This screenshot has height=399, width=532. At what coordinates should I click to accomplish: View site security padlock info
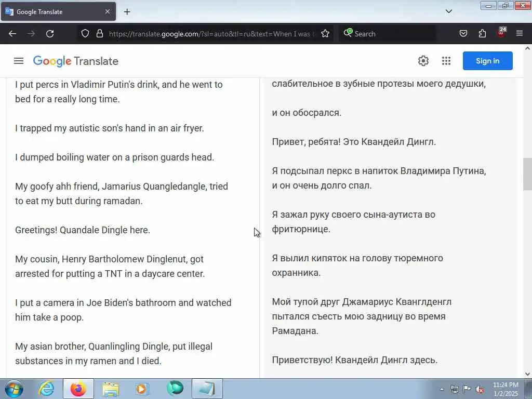click(99, 34)
